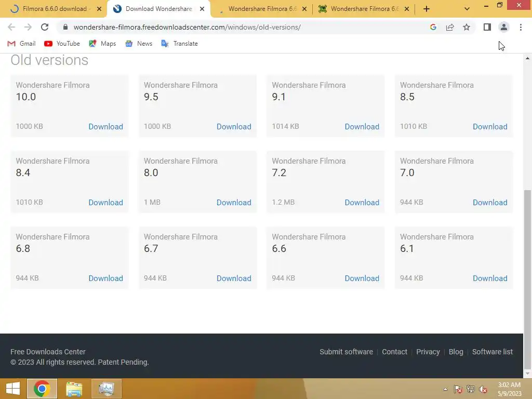
Task: Download Wondershare Filmora 8.5
Action: point(490,127)
